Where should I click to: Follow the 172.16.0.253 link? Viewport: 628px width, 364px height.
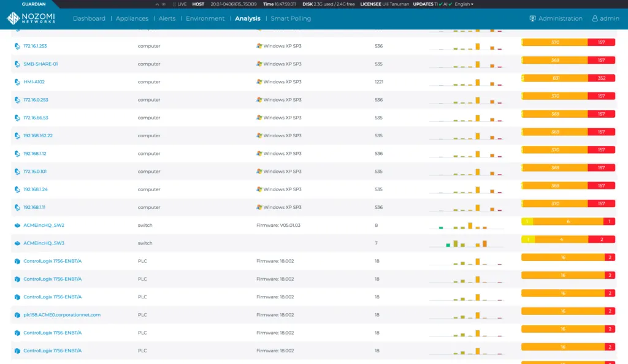(x=36, y=100)
